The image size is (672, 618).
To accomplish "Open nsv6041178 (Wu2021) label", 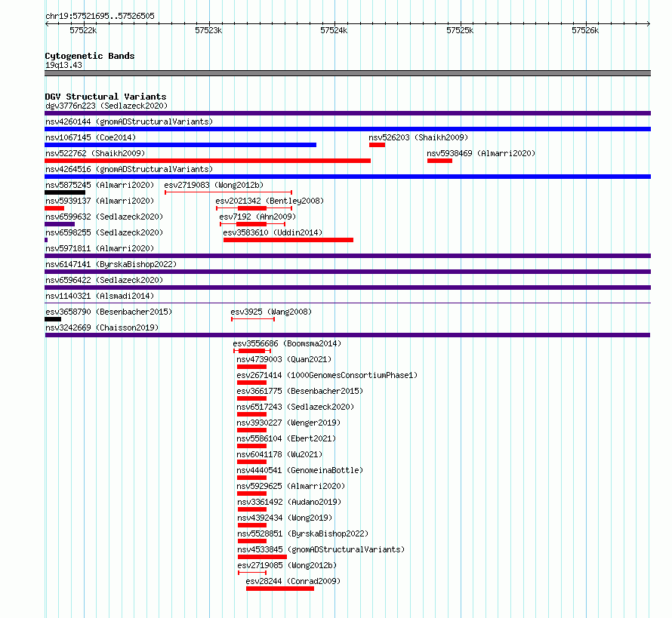I will (279, 454).
